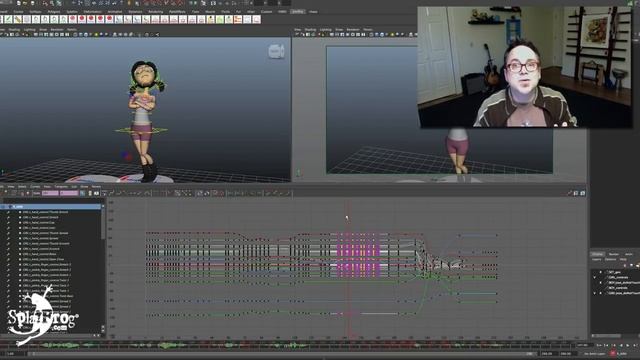640x360 pixels.
Task: Click the range slider bar at bottom
Action: (282, 354)
